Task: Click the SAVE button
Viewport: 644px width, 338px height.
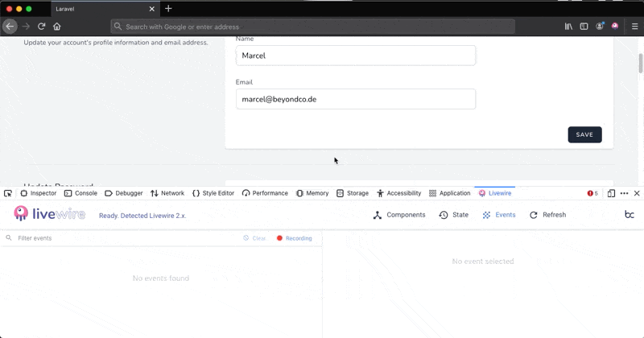Action: click(585, 134)
